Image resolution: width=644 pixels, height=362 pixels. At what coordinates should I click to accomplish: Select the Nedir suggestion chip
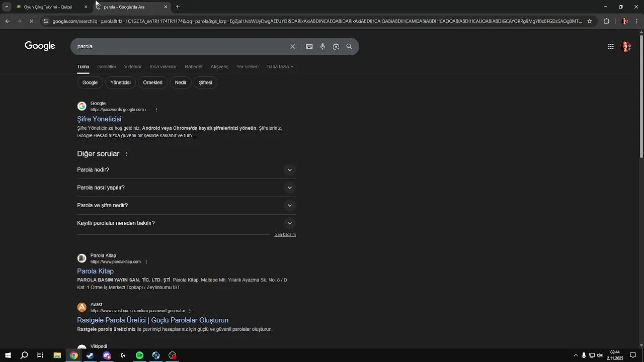tap(181, 82)
